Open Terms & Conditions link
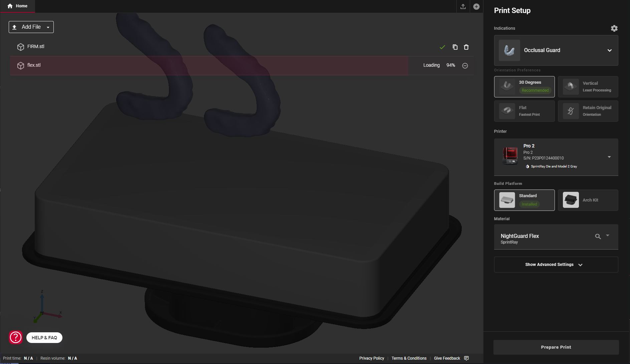 [x=409, y=358]
